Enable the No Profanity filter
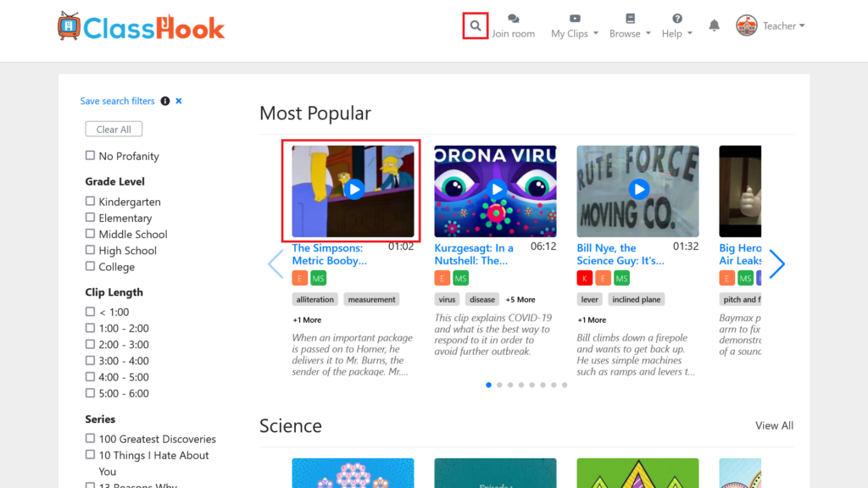The image size is (868, 488). click(90, 156)
